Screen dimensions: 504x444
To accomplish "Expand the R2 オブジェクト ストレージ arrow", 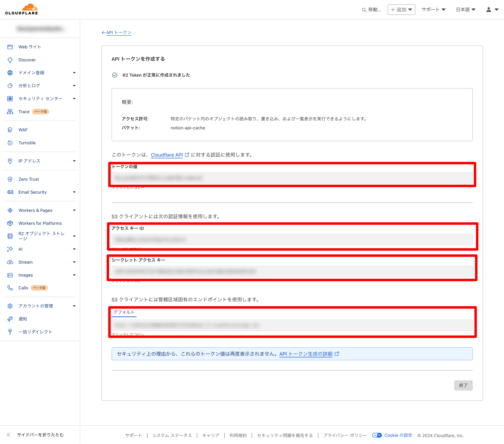I will (74, 236).
